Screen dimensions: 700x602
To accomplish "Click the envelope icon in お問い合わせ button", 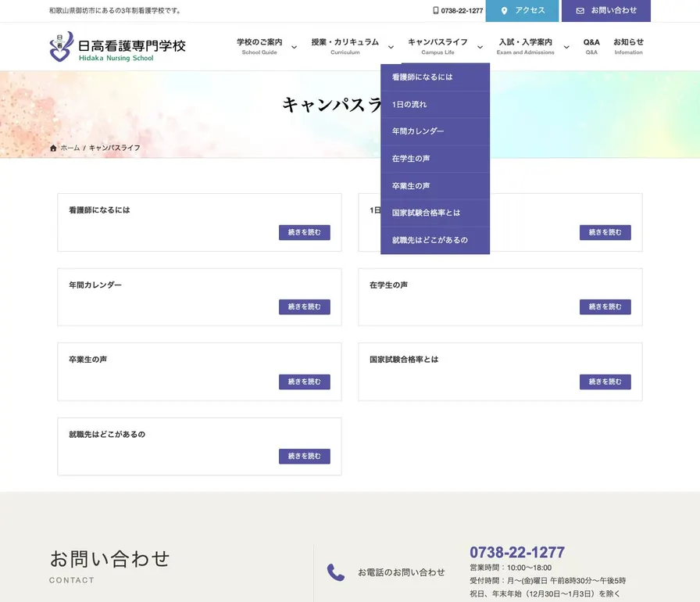I will 580,11.
